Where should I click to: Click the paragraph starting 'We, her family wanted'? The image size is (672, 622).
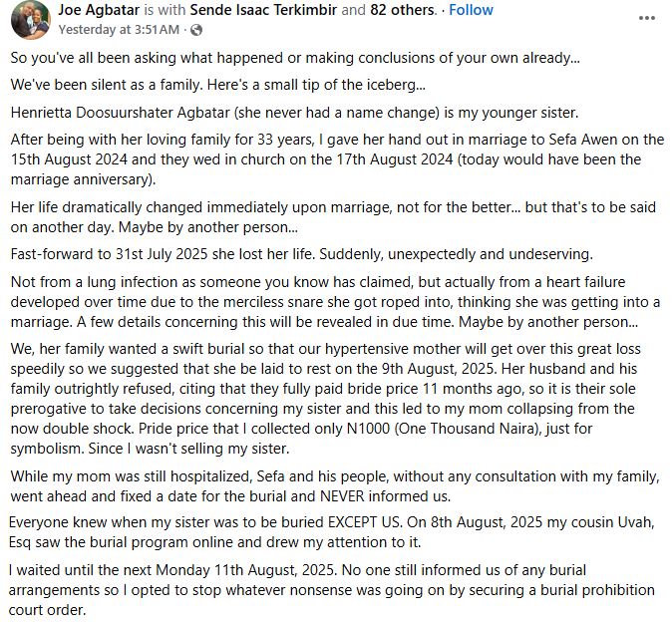(x=319, y=389)
